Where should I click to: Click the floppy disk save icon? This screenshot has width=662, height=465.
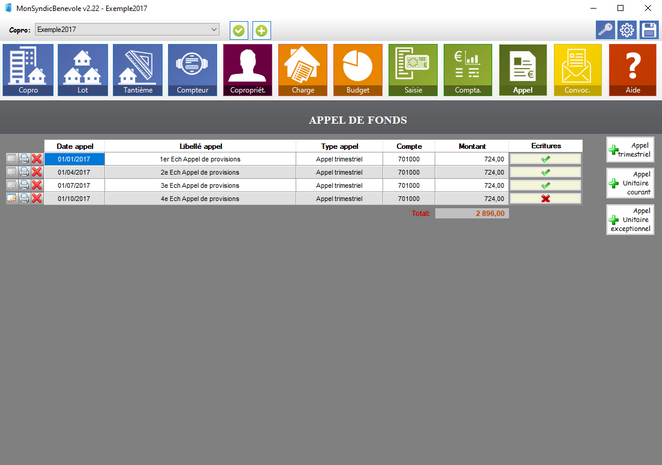point(649,30)
